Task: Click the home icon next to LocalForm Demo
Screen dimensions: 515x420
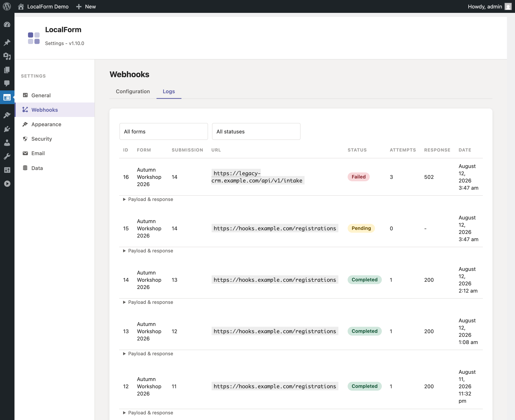Action: pyautogui.click(x=21, y=7)
